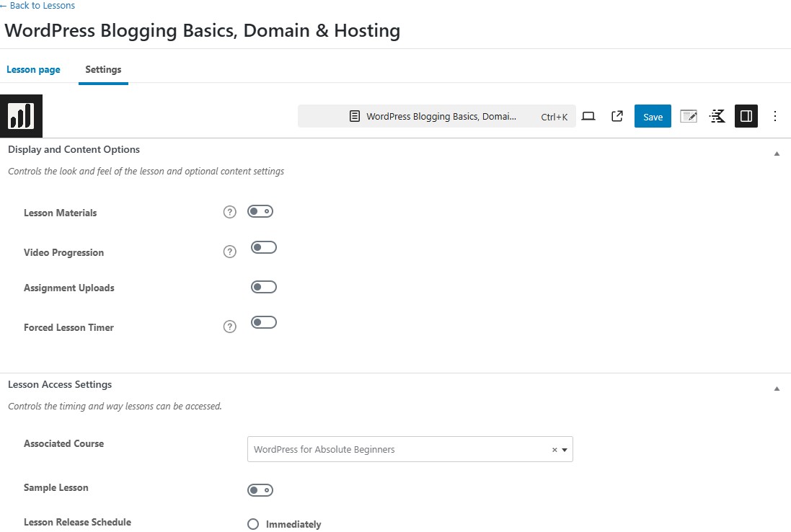Click the Associated Course label

click(63, 444)
